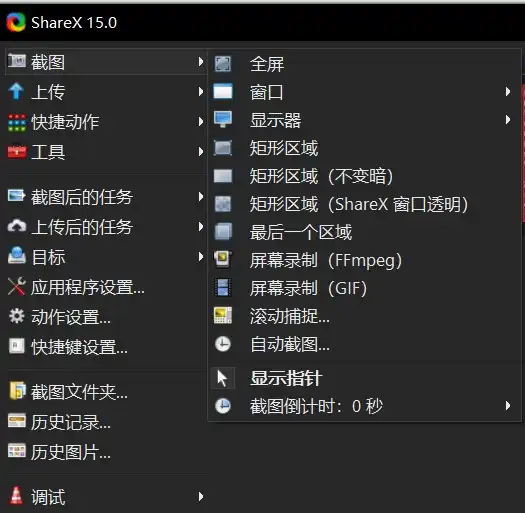Select 矩形区域 (ShareX 窗口透明) entry
Image resolution: width=525 pixels, height=513 pixels.
click(365, 204)
